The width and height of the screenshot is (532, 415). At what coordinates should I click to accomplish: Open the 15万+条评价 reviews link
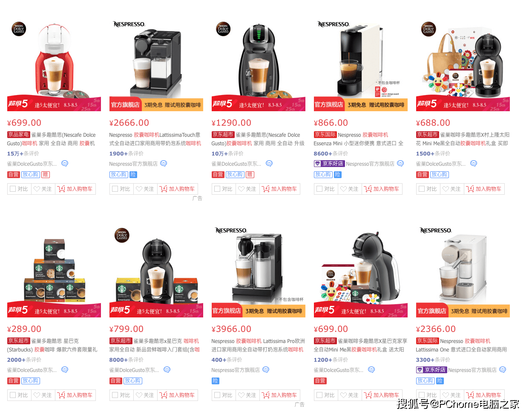pyautogui.click(x=23, y=153)
